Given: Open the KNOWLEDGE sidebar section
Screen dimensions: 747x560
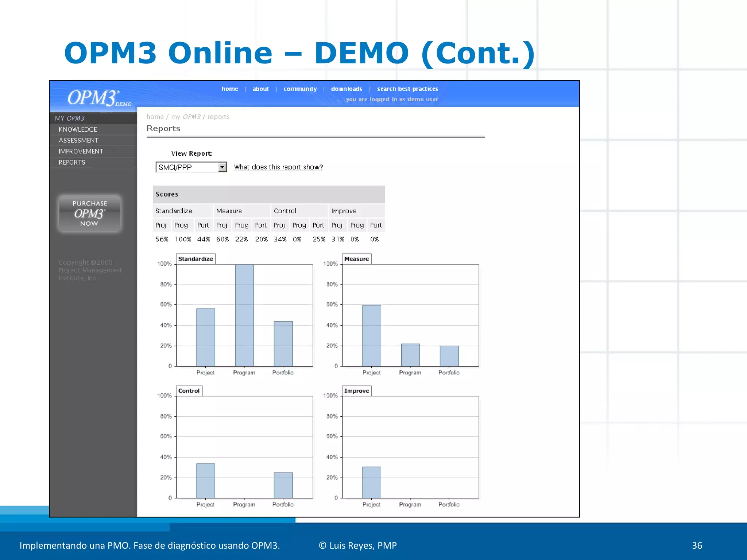Looking at the screenshot, I should 93,129.
